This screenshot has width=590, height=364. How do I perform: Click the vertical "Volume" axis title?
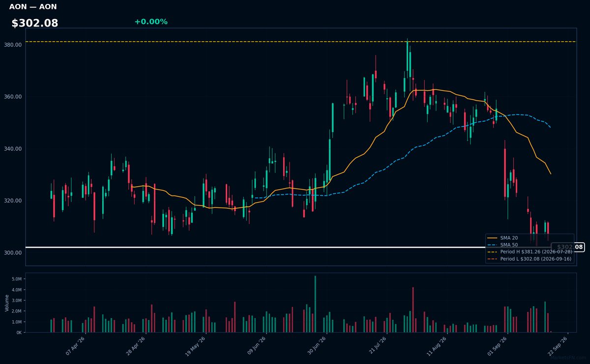point(6,303)
